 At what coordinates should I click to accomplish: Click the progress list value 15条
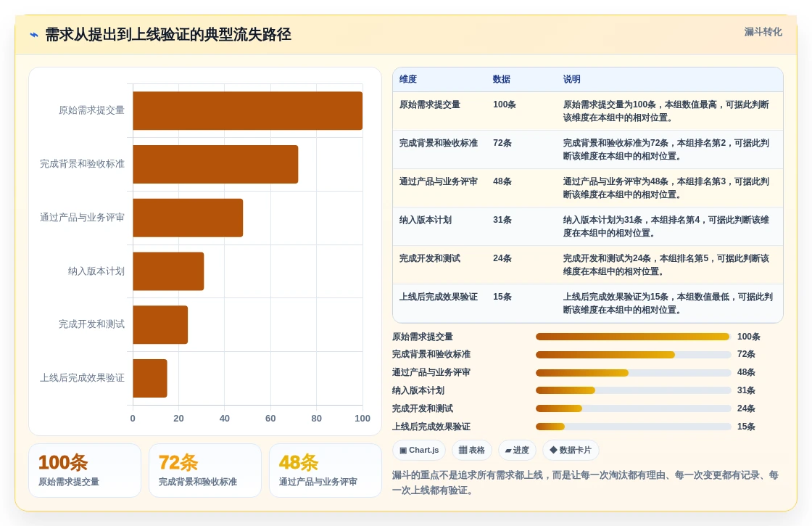coord(746,427)
